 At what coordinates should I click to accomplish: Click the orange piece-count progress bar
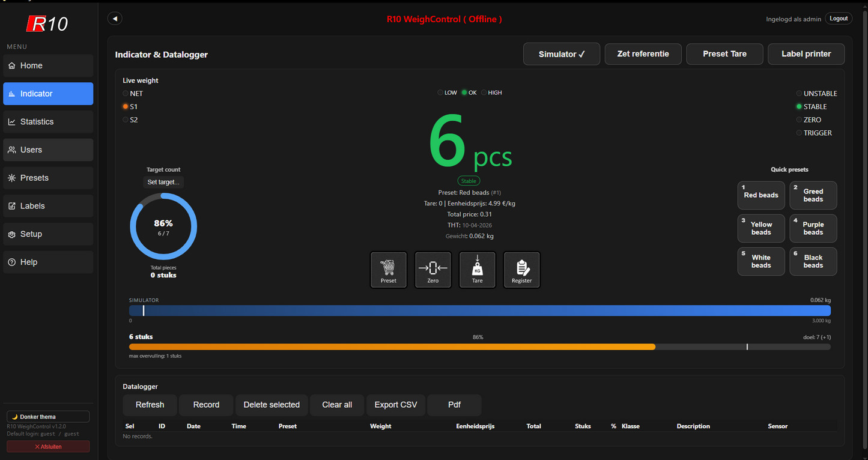pos(480,347)
